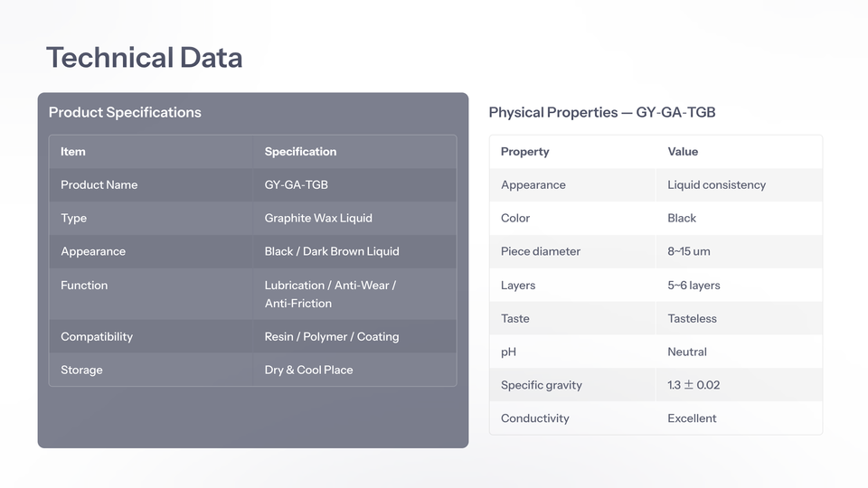The height and width of the screenshot is (488, 868).
Task: Select the "Liquid consistency" value cell
Action: (717, 185)
